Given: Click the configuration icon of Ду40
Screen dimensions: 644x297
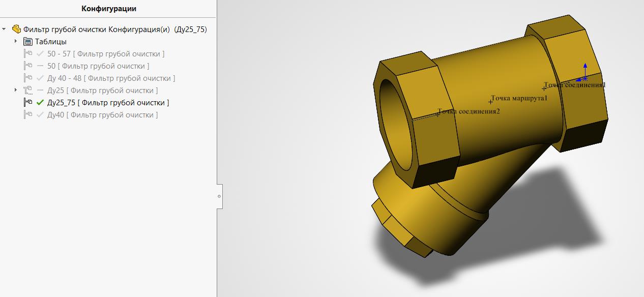Looking at the screenshot, I should pyautogui.click(x=28, y=114).
